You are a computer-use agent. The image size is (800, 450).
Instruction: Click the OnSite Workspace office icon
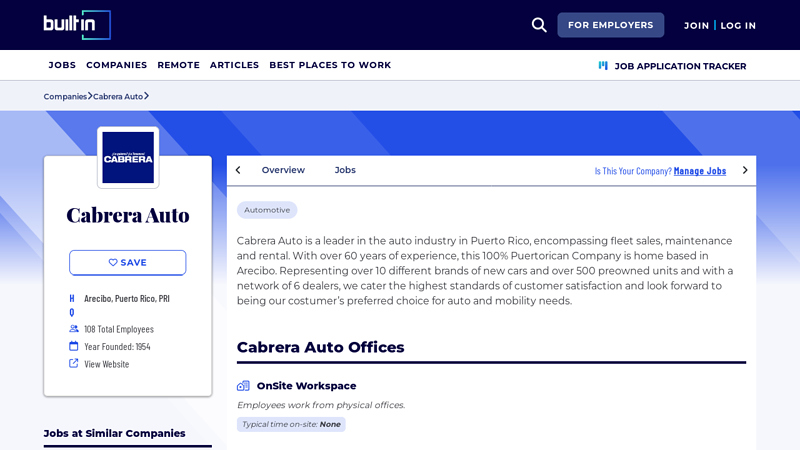click(243, 386)
